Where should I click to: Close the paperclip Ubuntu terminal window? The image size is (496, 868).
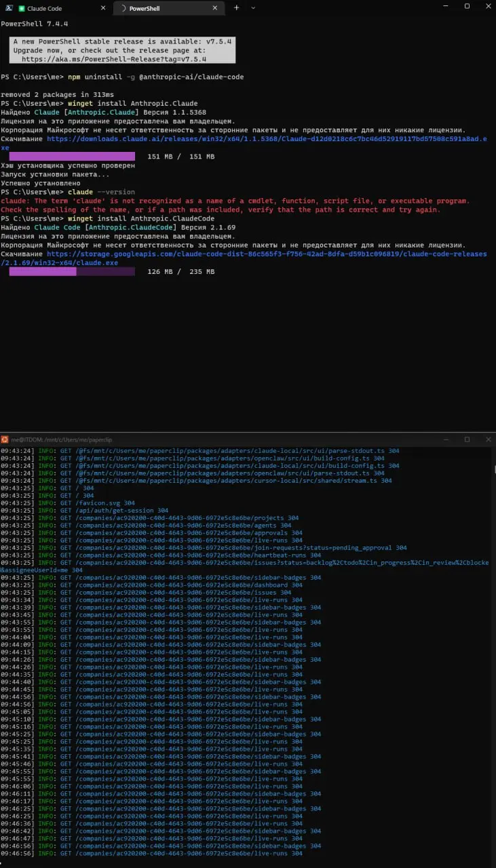pyautogui.click(x=487, y=439)
